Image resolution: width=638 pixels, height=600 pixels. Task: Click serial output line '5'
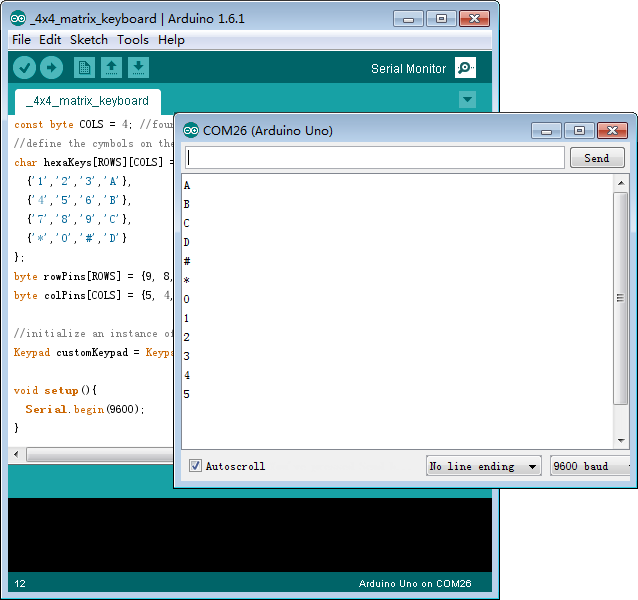(186, 394)
